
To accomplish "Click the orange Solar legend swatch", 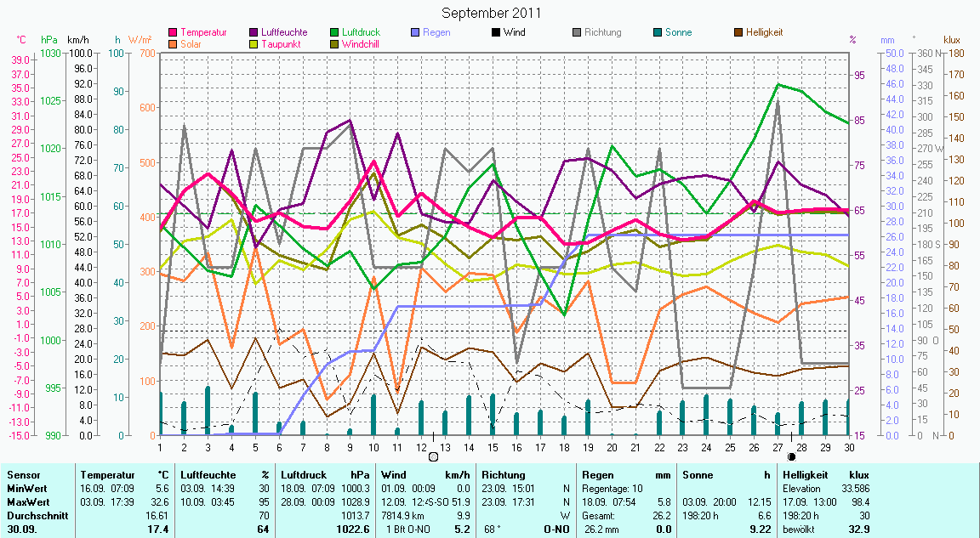I will click(174, 44).
